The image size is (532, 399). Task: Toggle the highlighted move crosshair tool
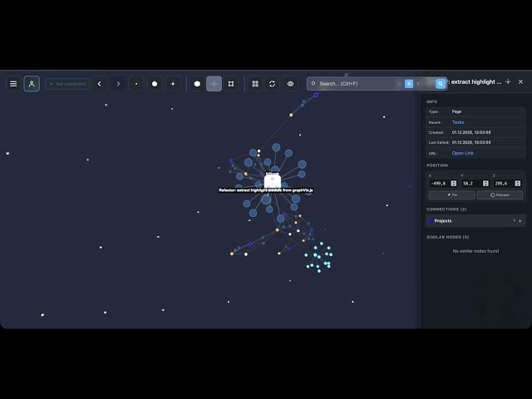214,84
